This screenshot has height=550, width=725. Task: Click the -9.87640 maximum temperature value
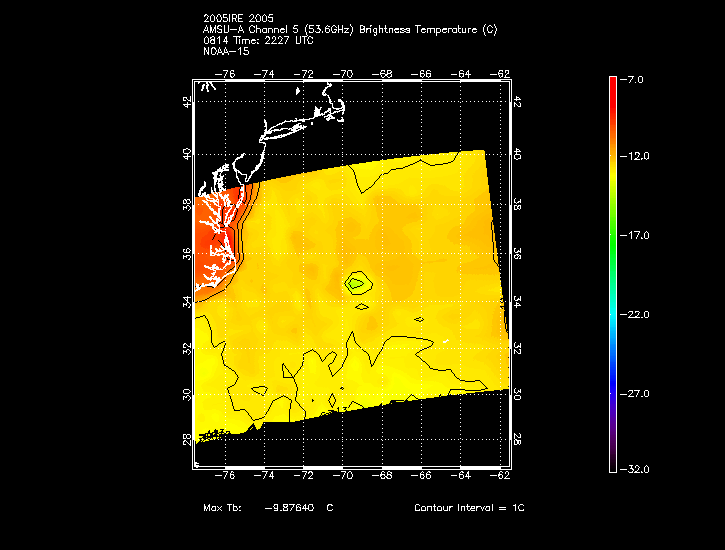tap(289, 508)
